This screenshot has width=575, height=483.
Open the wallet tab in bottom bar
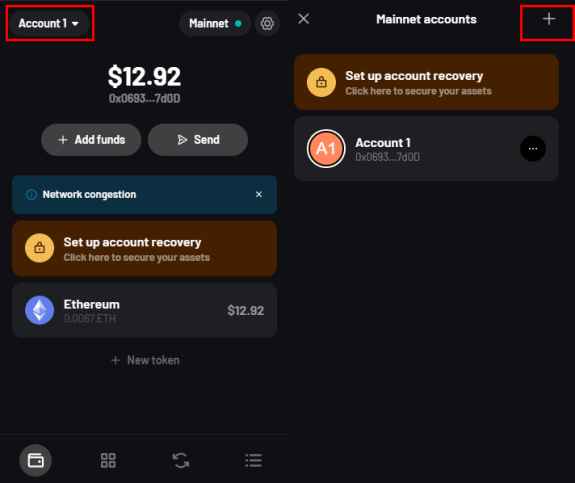pyautogui.click(x=36, y=460)
